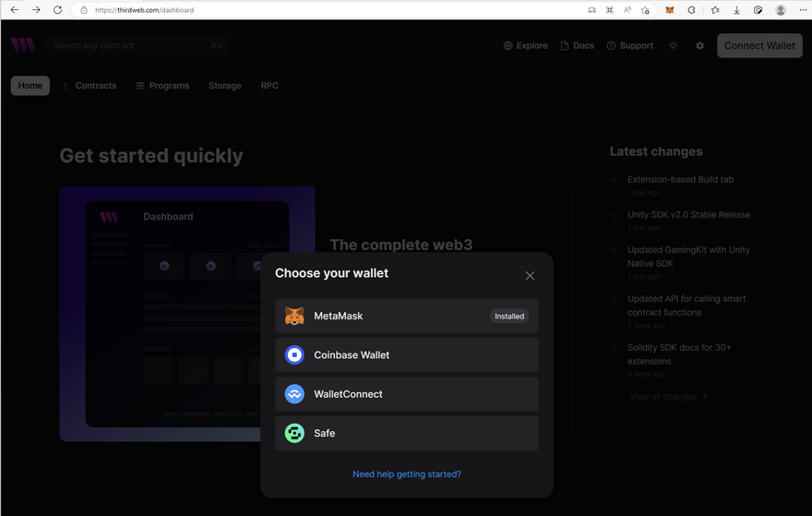
Task: Choose Coinbase Wallet from the list
Action: tap(406, 354)
